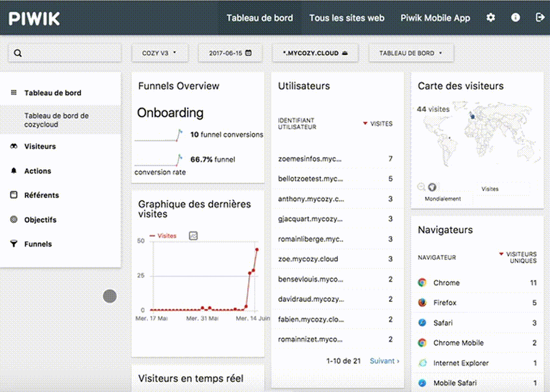The width and height of the screenshot is (550, 392).
Task: Click the Tableau de bord sidebar grid icon
Action: [x=13, y=92]
